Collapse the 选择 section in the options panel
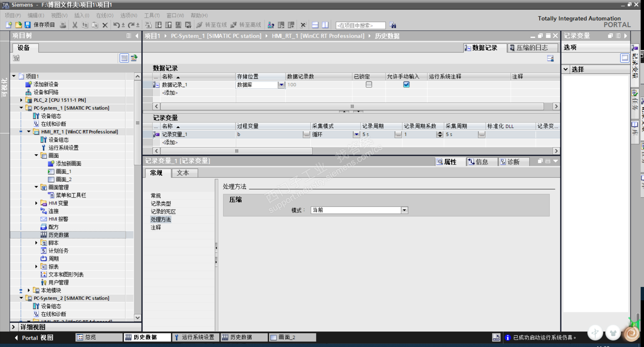Screen dimensions: 644x347 pos(566,69)
